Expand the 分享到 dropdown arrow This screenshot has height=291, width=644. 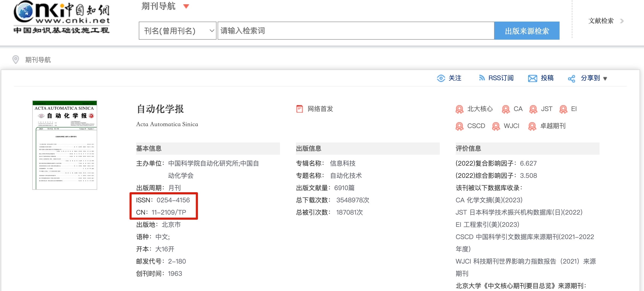[x=605, y=79]
